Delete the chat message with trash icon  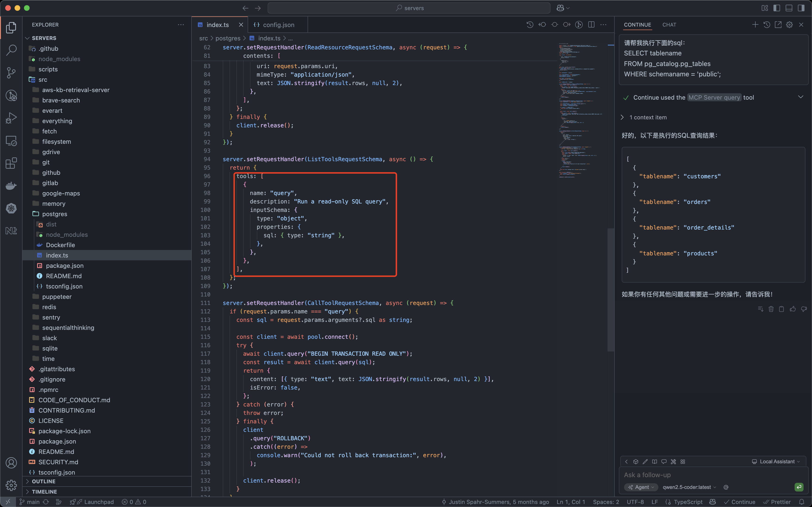pyautogui.click(x=771, y=309)
